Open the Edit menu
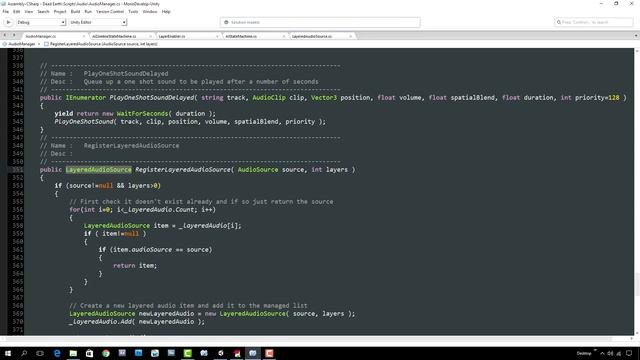This screenshot has height=360, width=640. pyautogui.click(x=17, y=11)
